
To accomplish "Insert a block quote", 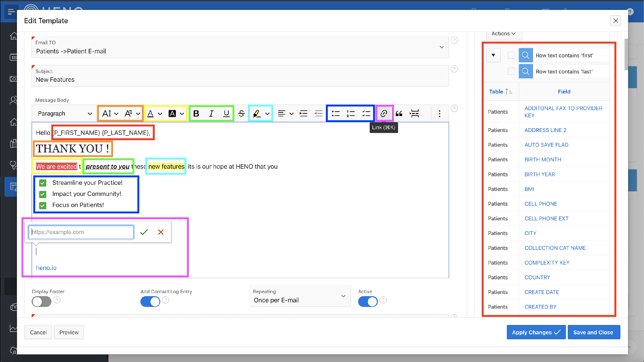I will tap(399, 114).
